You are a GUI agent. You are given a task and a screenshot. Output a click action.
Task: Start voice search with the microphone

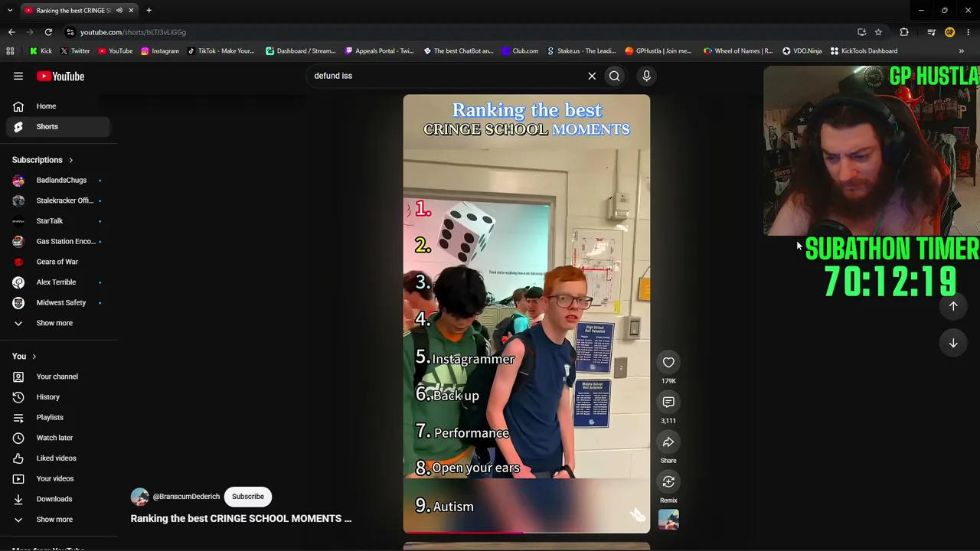(x=646, y=76)
